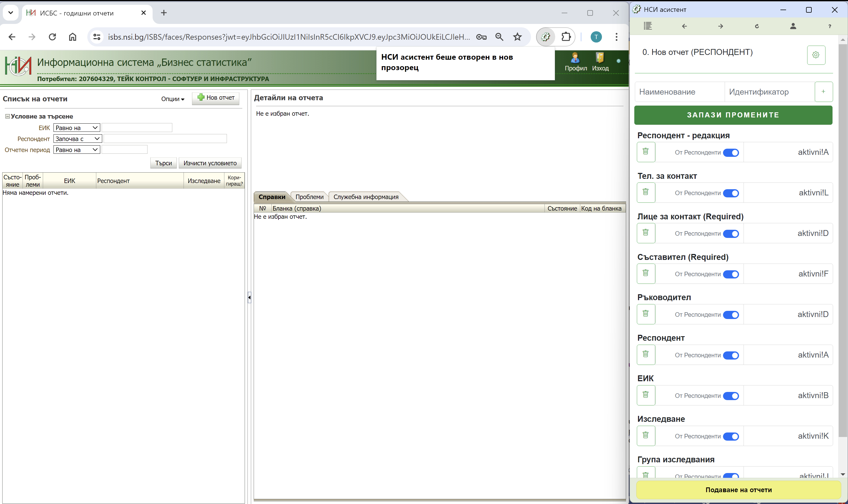View site information icon in address bar

point(97,37)
